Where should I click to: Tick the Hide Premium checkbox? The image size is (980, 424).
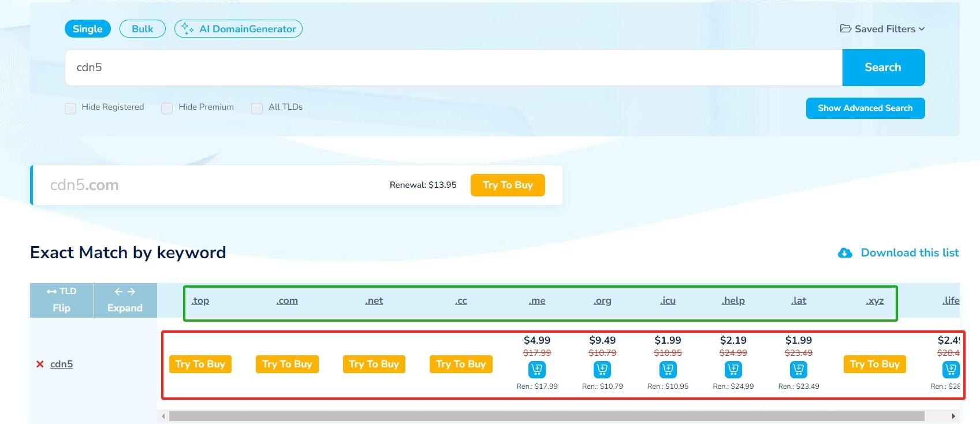pyautogui.click(x=167, y=108)
